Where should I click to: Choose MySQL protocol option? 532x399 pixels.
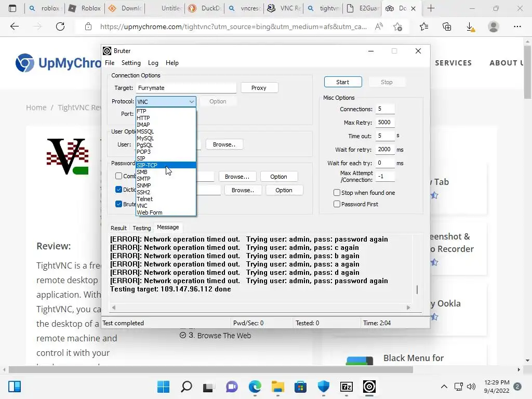(x=166, y=138)
